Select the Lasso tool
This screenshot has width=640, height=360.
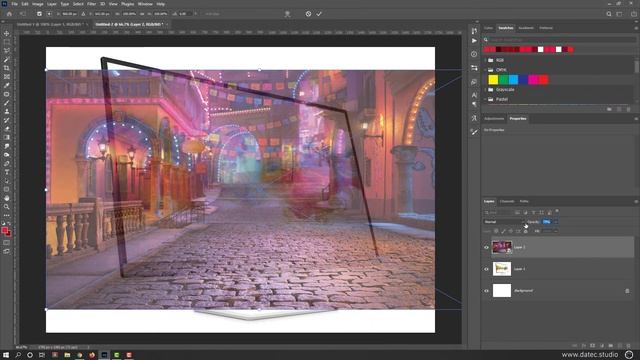7,51
